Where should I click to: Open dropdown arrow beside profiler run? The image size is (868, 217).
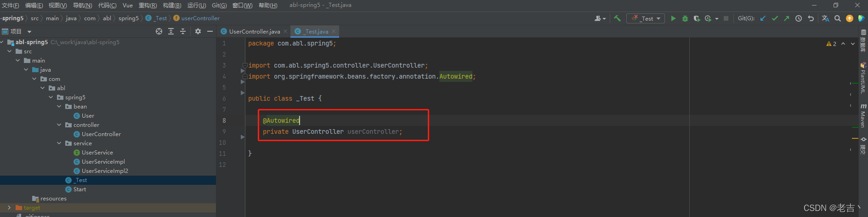[x=717, y=19]
